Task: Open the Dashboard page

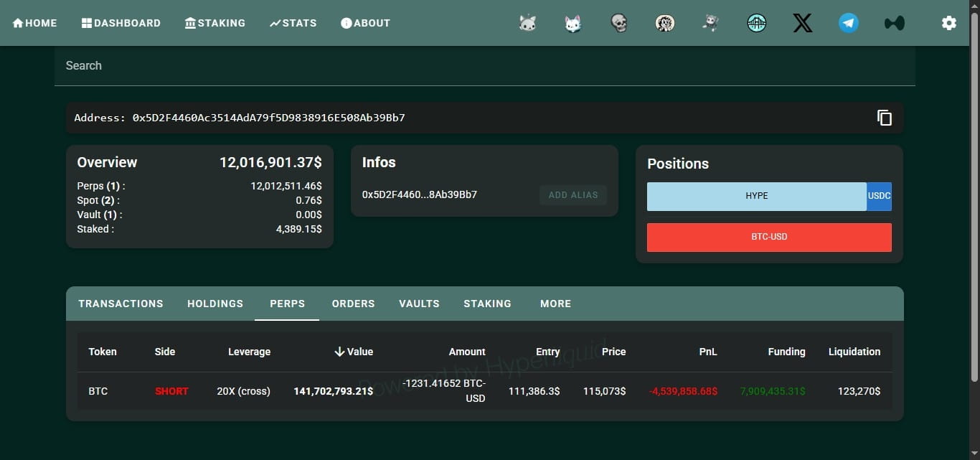Action: (x=121, y=23)
